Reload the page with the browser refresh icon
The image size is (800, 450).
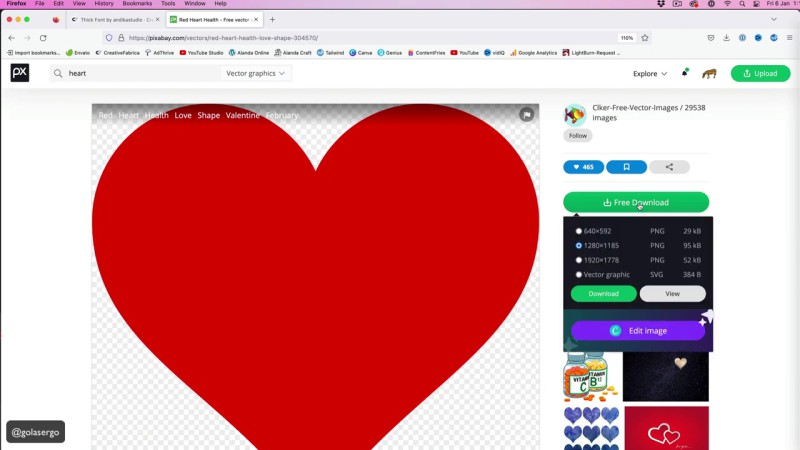pos(43,38)
